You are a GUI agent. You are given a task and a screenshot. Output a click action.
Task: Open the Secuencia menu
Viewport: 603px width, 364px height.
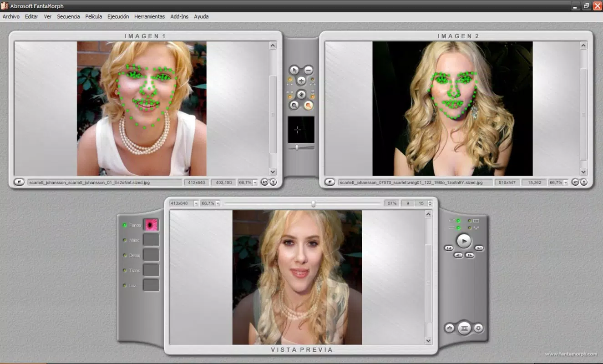click(x=68, y=16)
